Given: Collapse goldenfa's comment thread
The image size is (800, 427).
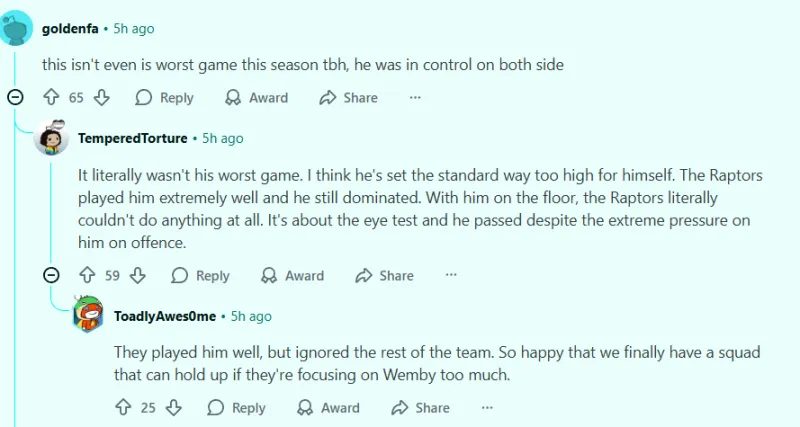Looking at the screenshot, I should point(15,97).
